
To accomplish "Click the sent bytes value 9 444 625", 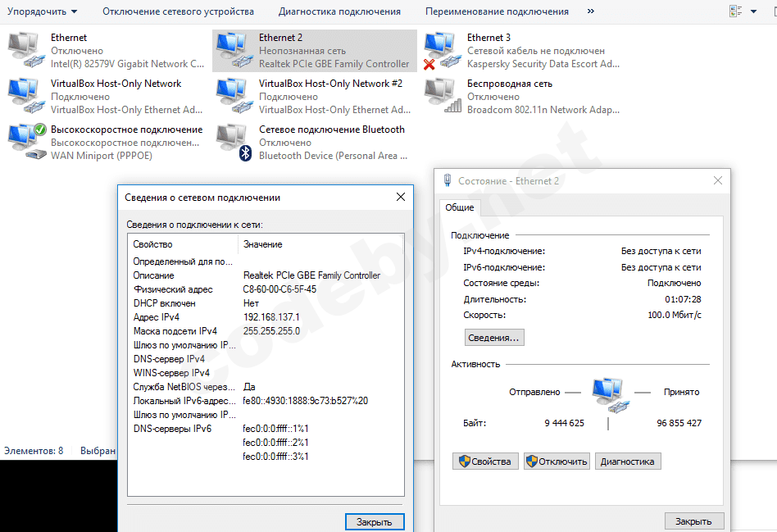I will click(565, 423).
